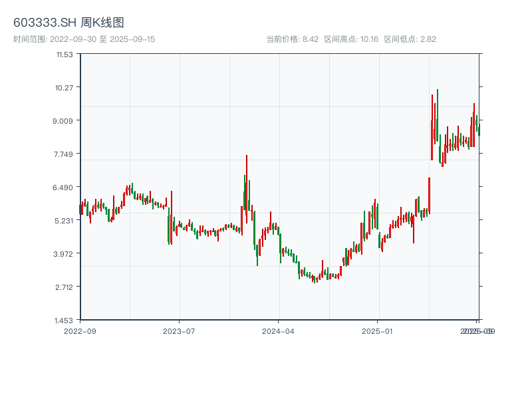Viewport: 532px width, 399px height.
Task: Click x-axis label 2023-07
Action: (179, 331)
